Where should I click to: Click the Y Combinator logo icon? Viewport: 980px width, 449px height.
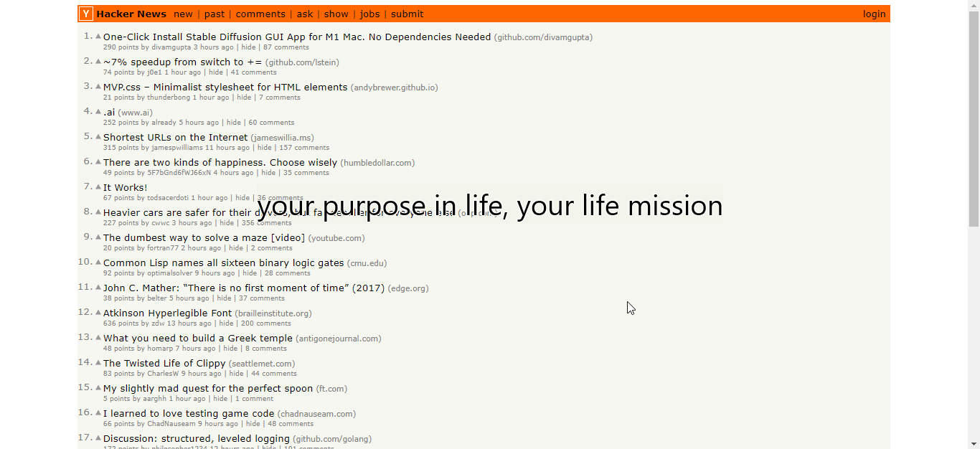86,14
